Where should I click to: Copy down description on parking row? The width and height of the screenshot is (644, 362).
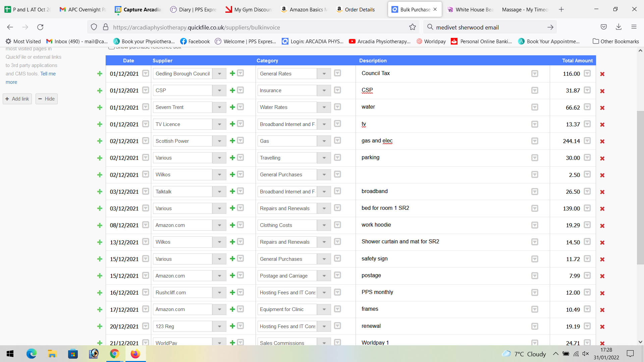(x=535, y=158)
